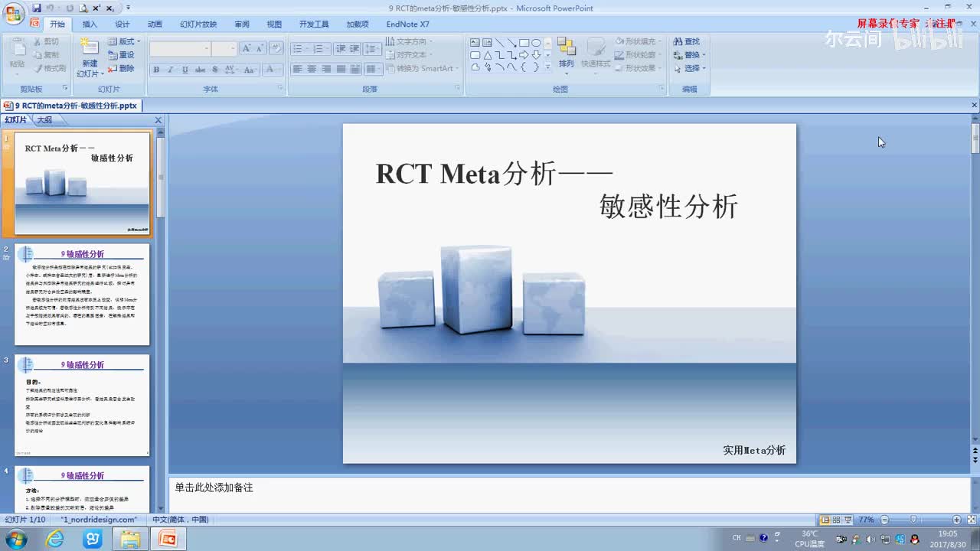Viewport: 980px width, 551px height.
Task: Click the Shape Fill (形状填充) button
Action: pyautogui.click(x=638, y=41)
